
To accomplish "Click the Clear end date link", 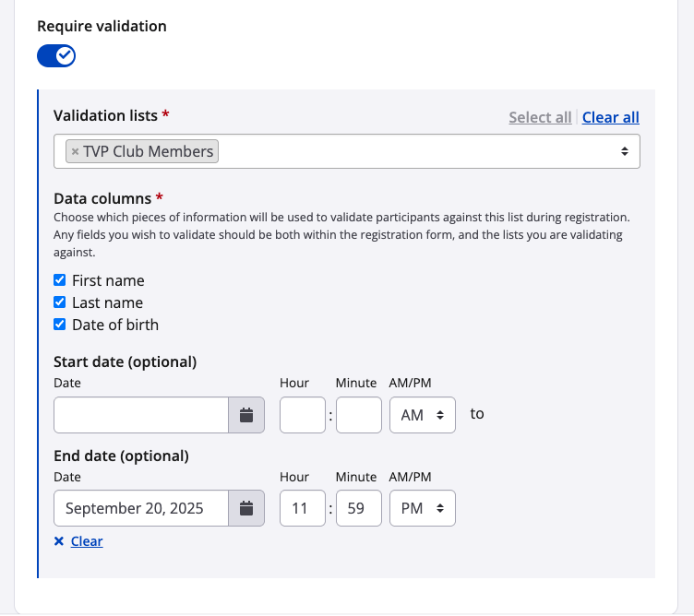I will pos(87,541).
